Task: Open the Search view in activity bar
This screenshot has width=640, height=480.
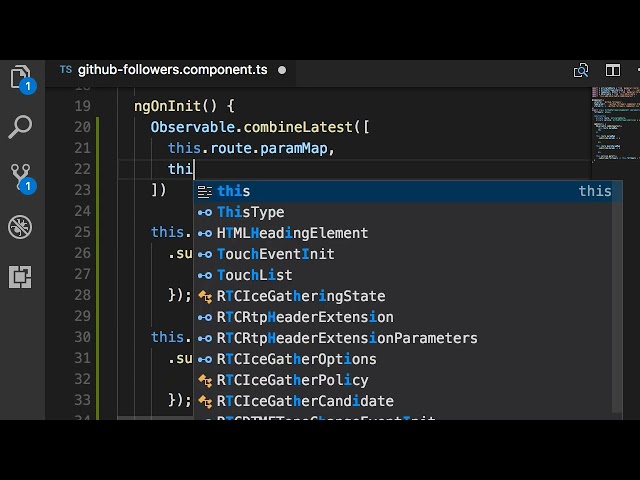Action: 20,127
